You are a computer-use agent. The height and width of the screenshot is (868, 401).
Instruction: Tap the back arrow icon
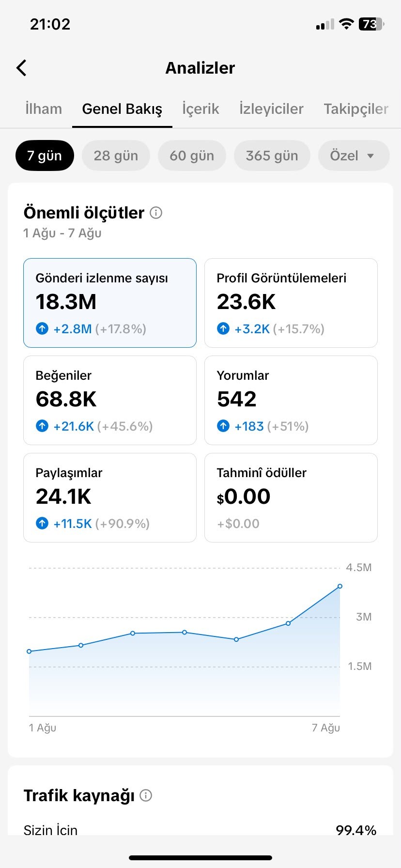(x=21, y=68)
